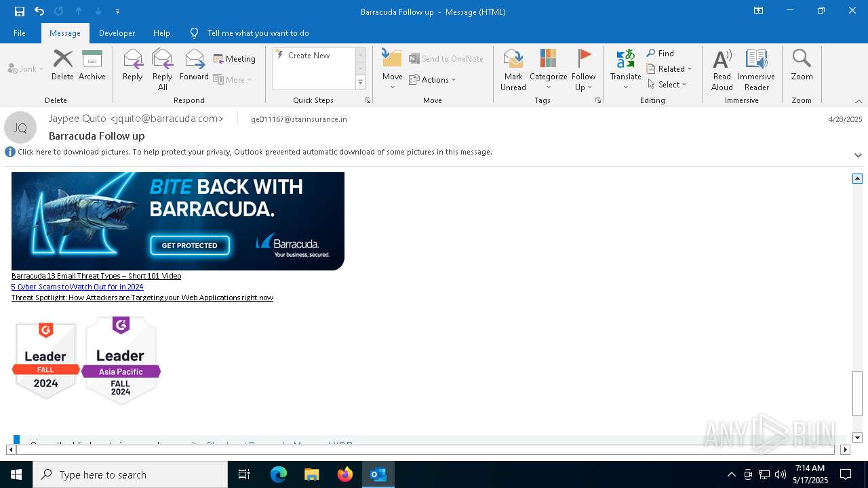This screenshot has width=868, height=488.
Task: Click the Get Protected button in the banner
Action: click(x=190, y=245)
